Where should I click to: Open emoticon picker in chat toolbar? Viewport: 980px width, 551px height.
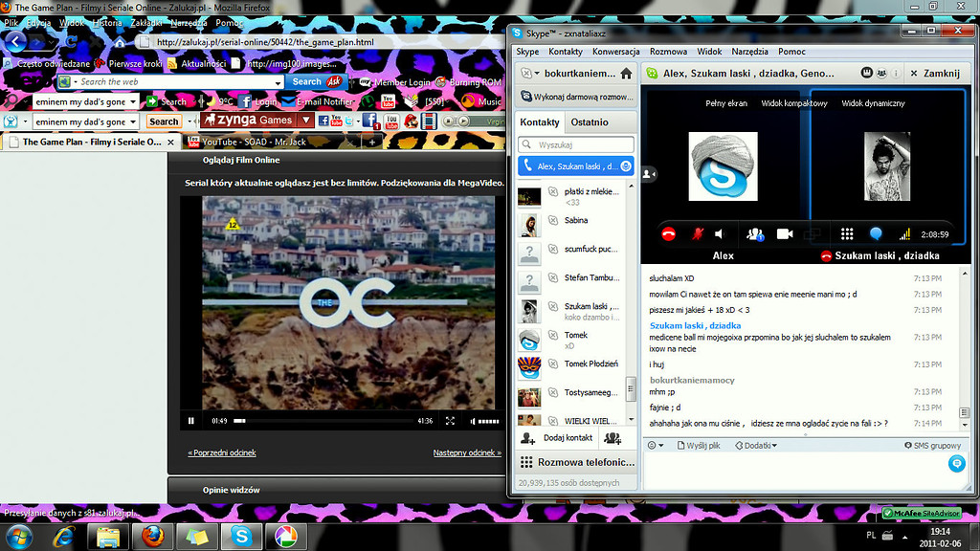coord(655,446)
